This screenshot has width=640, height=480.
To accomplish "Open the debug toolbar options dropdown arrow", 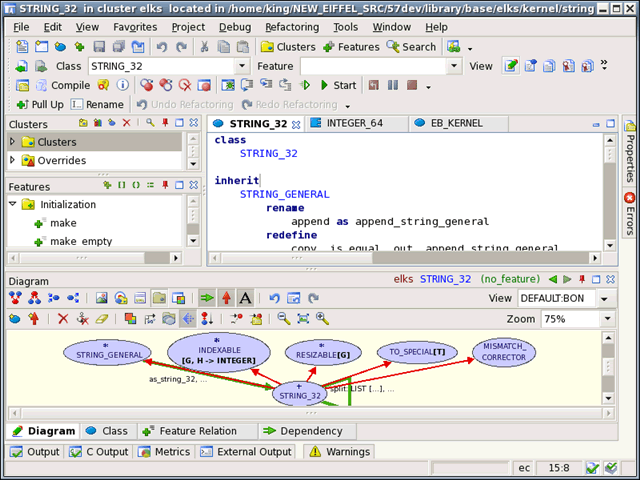I will click(428, 87).
